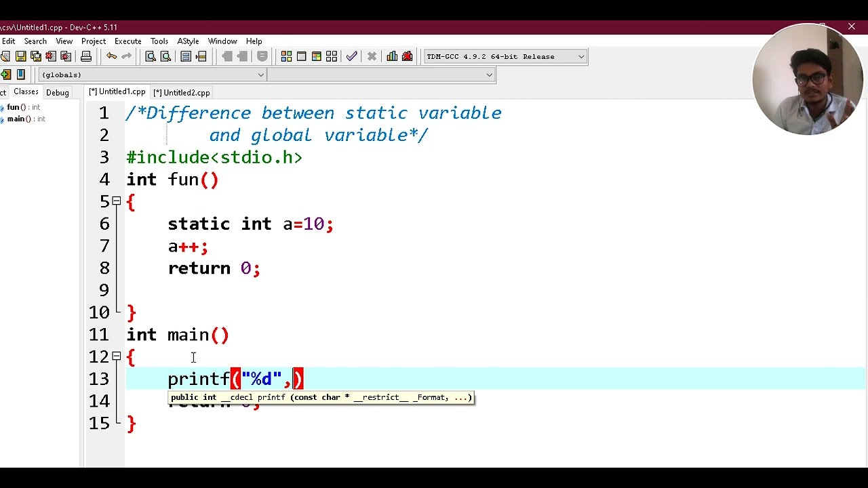Screen dimensions: 868x488
Task: Select fun() in the class browser
Action: click(x=23, y=107)
